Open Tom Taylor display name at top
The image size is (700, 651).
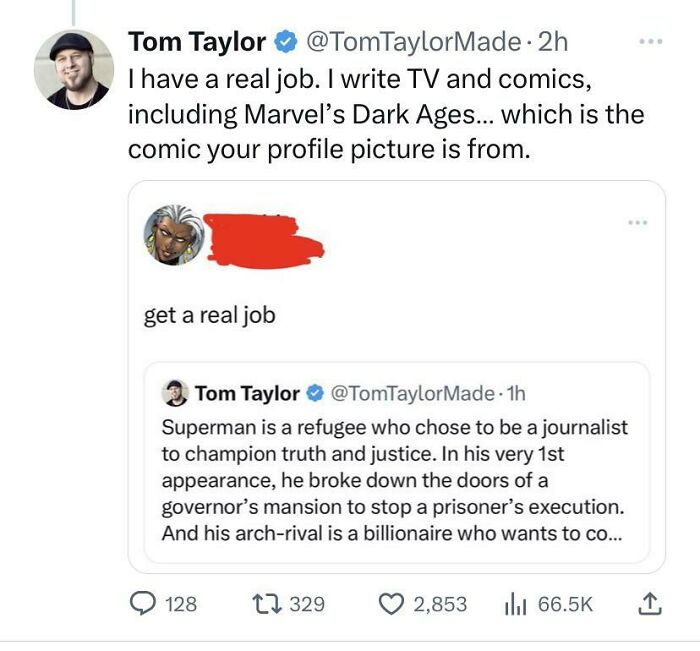(197, 42)
